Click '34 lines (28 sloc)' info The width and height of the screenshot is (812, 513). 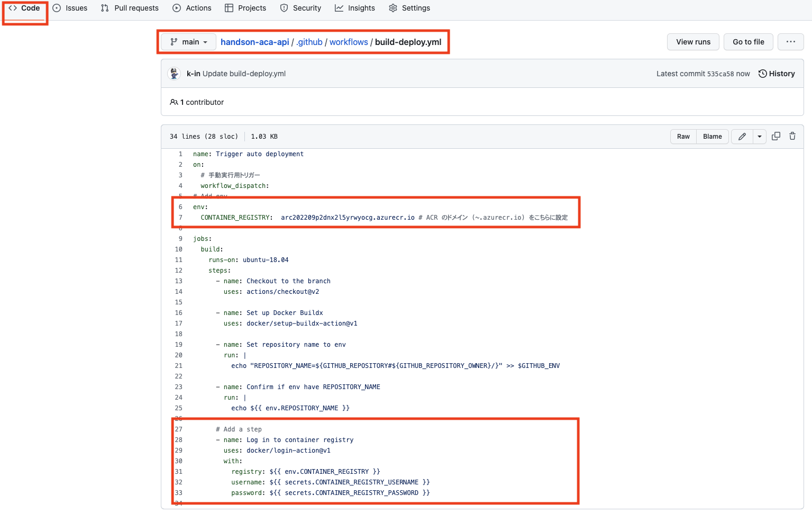204,137
